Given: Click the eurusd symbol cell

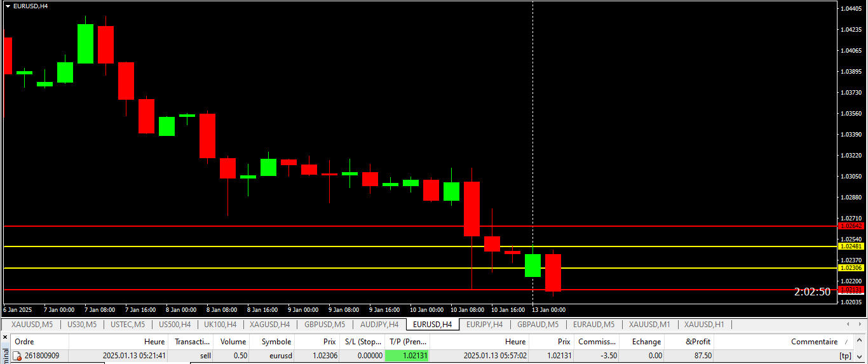Looking at the screenshot, I should pos(280,356).
